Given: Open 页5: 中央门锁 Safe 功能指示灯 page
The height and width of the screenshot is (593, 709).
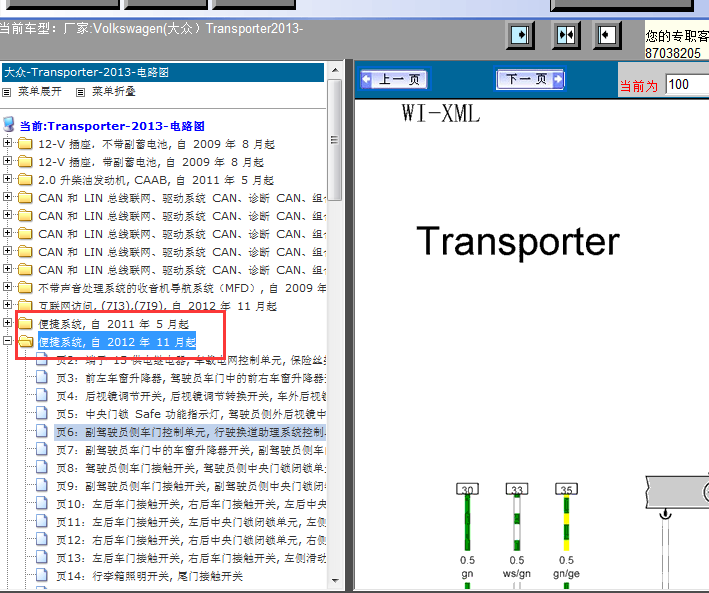Looking at the screenshot, I should tap(191, 414).
